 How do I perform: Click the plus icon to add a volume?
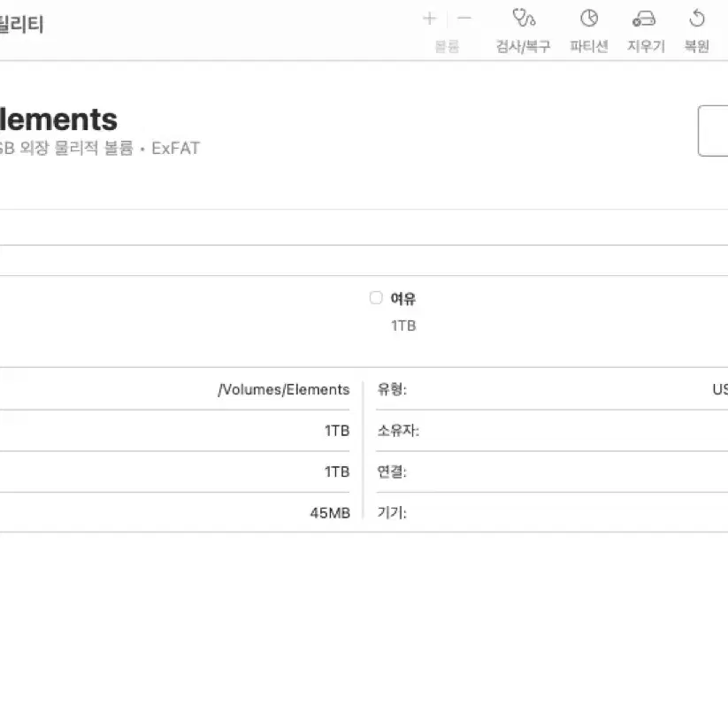pyautogui.click(x=430, y=19)
